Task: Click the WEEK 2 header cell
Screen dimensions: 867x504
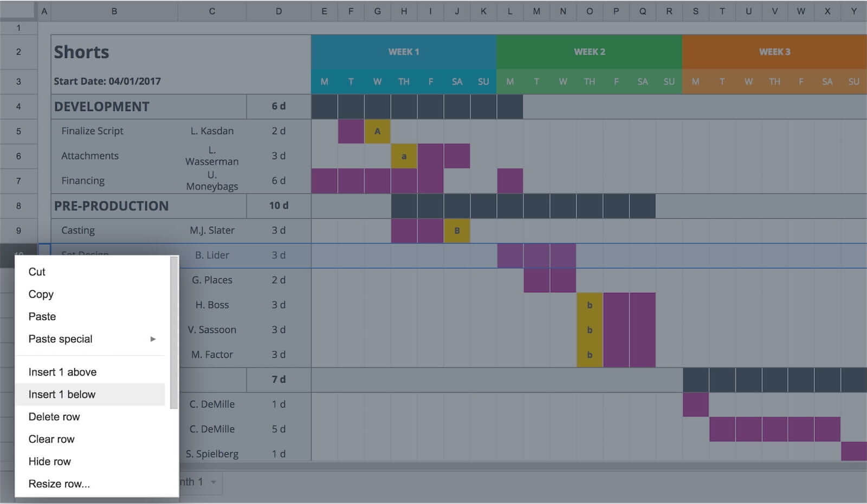Action: pyautogui.click(x=589, y=52)
